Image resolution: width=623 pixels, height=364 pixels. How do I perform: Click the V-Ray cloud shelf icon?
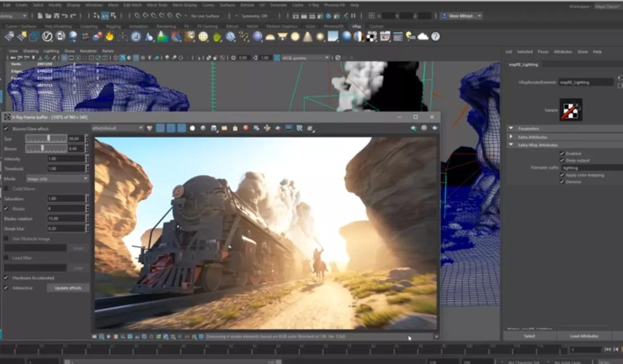423,36
